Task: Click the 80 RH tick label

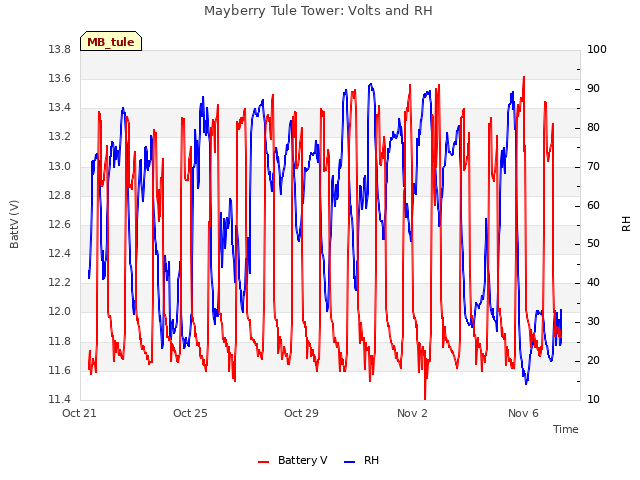Action: coord(593,128)
